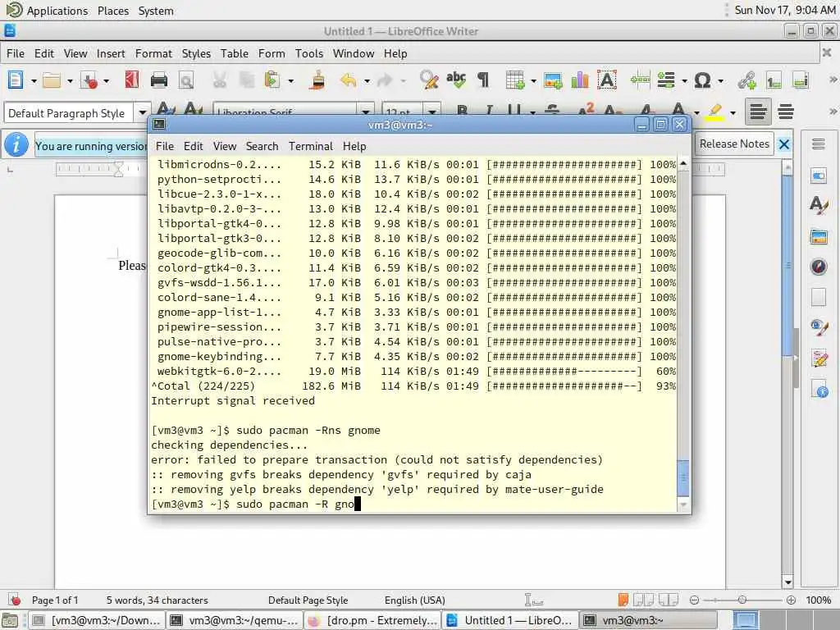840x630 pixels.
Task: Toggle Align Center paragraph button
Action: [x=786, y=112]
